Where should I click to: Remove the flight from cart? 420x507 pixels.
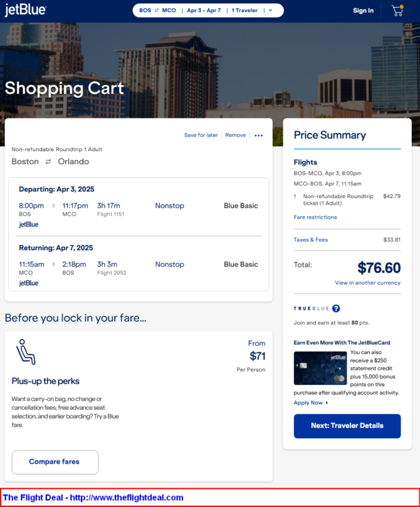coord(236,135)
